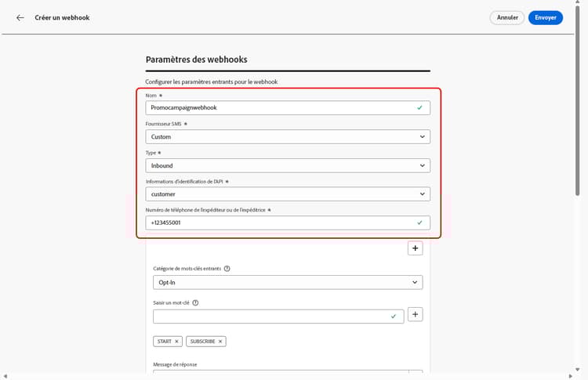Remove the SUBSCRIBE keyword tag
588x380 pixels.
point(221,342)
